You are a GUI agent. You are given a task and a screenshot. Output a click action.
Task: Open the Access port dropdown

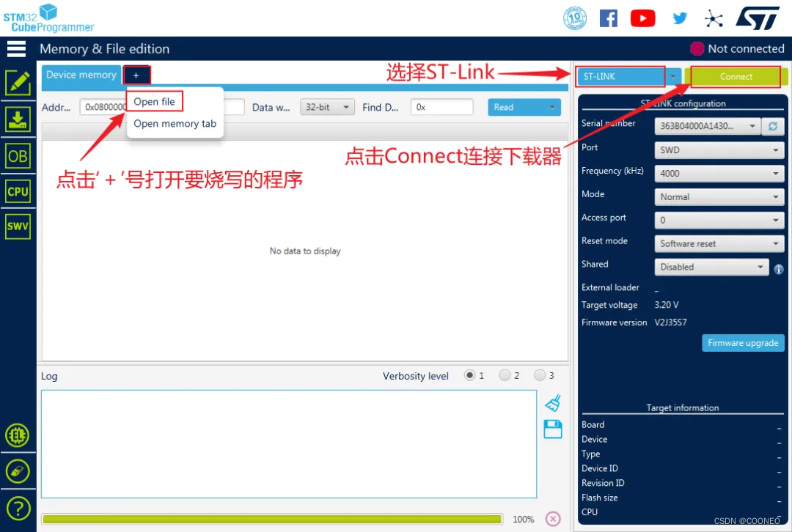point(719,220)
